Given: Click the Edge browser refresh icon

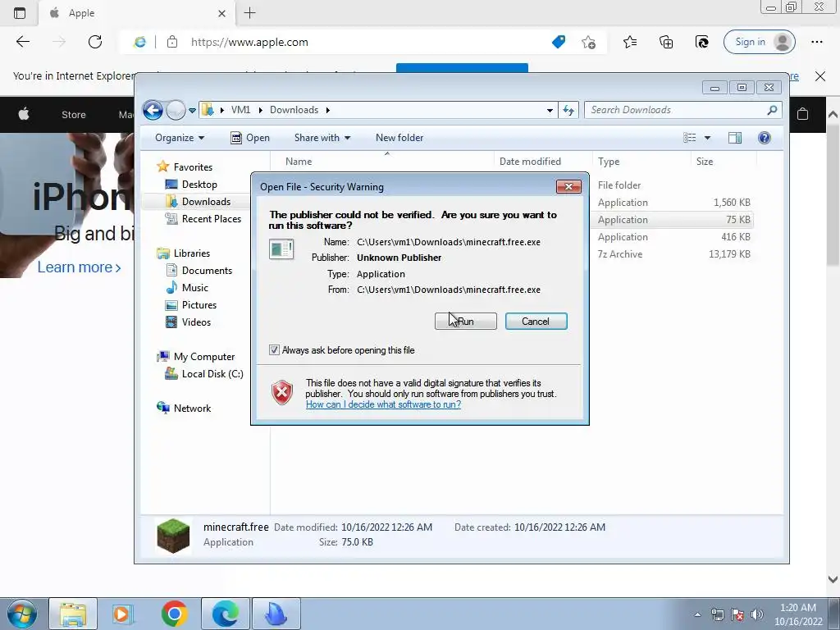Looking at the screenshot, I should pyautogui.click(x=95, y=42).
